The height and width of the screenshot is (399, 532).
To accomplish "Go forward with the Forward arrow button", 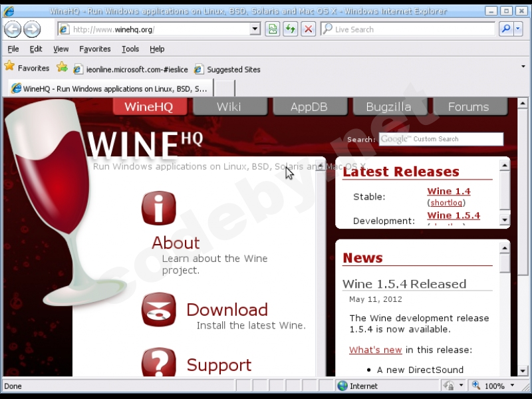I will 32,29.
